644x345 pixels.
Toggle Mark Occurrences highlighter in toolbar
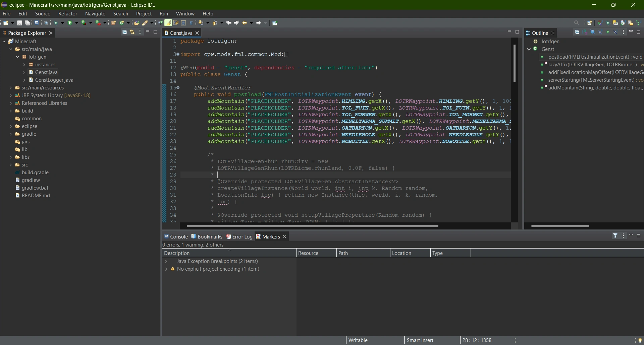168,23
